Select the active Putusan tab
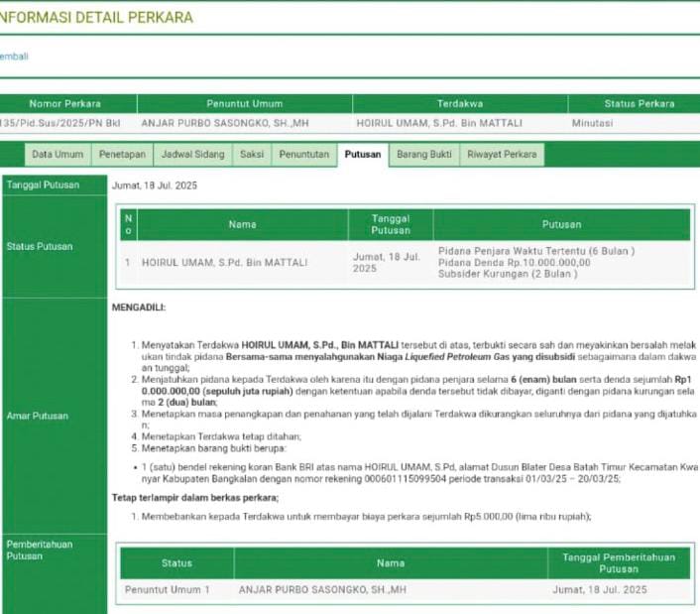Image resolution: width=700 pixels, height=614 pixels. tap(362, 155)
